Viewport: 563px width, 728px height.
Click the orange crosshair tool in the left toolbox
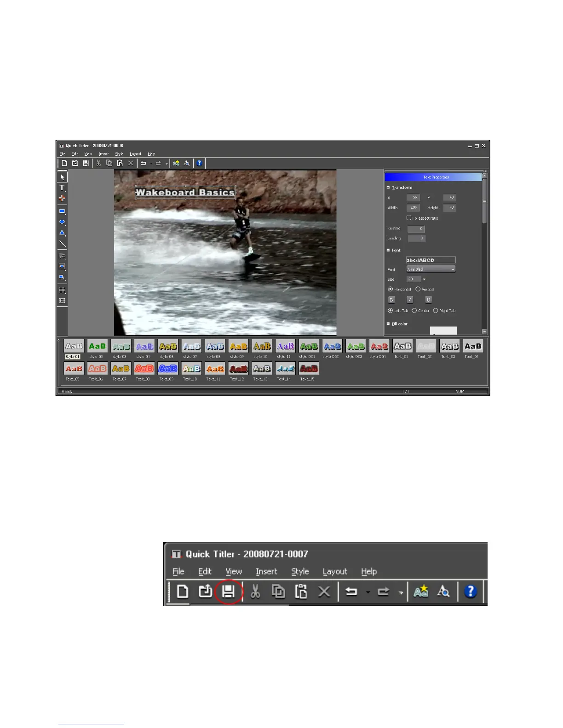coord(62,198)
